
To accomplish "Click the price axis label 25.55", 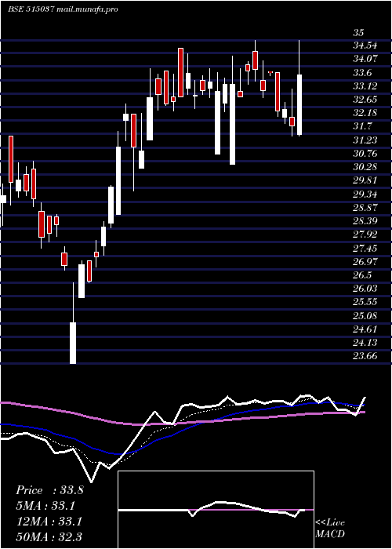I will click(x=365, y=302).
